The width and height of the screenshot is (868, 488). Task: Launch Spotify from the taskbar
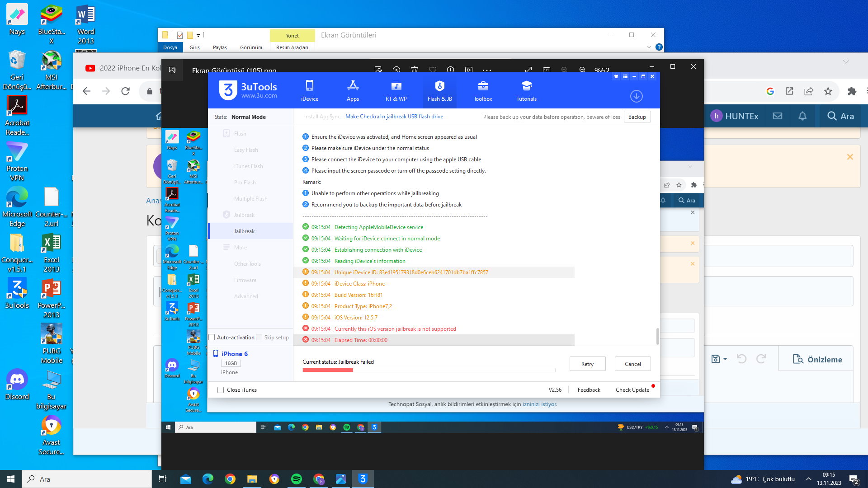click(297, 479)
